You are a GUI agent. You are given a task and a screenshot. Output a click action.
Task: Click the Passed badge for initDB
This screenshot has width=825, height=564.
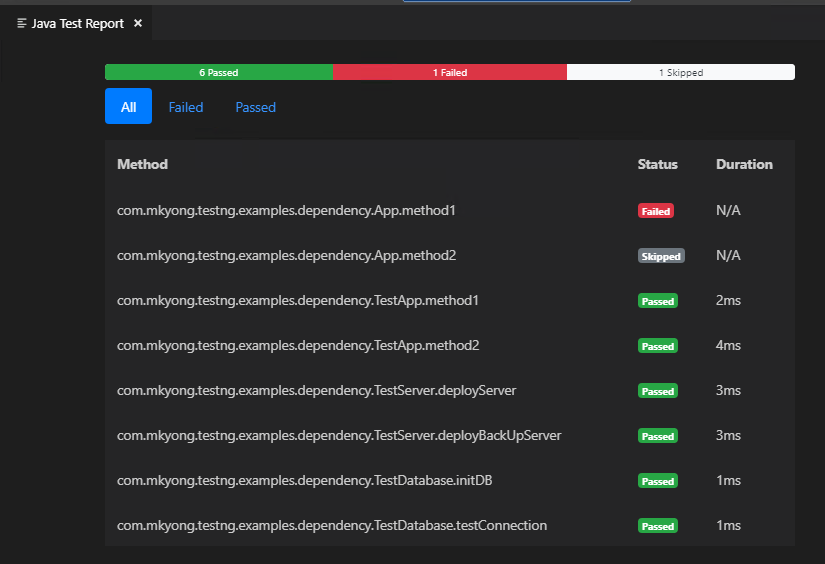658,481
